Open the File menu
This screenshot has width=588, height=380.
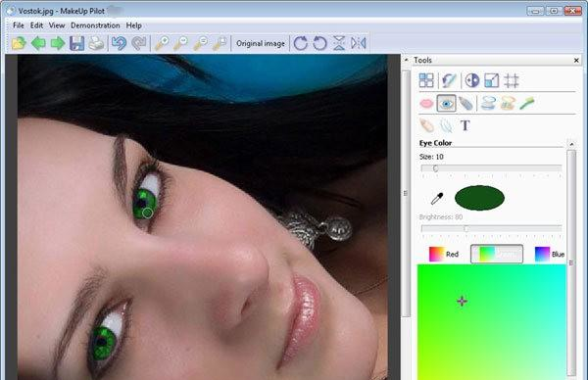[x=19, y=25]
